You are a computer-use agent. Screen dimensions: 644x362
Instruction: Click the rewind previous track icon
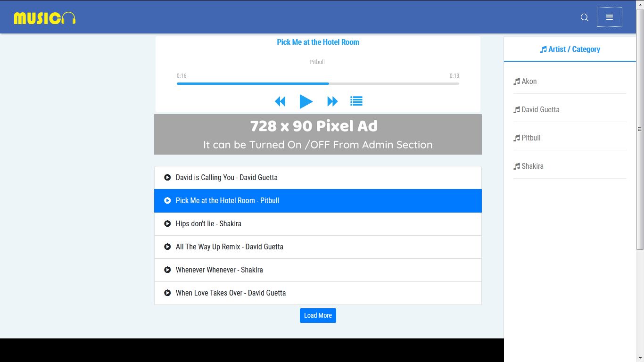(280, 101)
